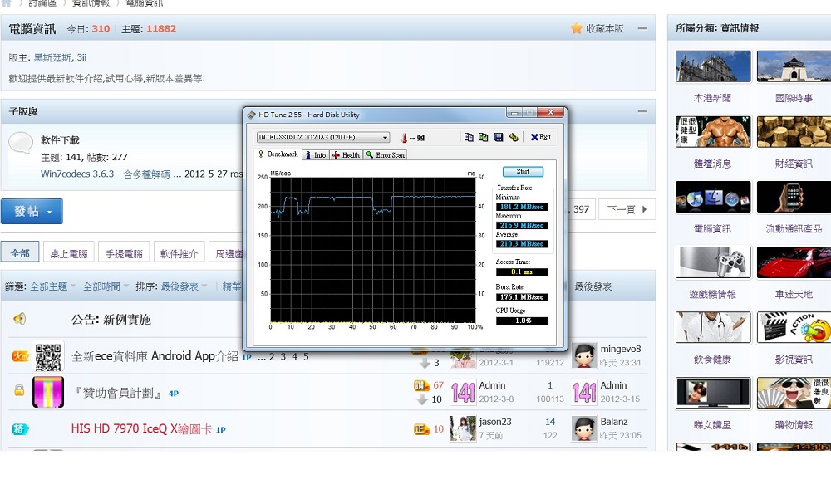Click the 發帖 new post button

point(32,212)
